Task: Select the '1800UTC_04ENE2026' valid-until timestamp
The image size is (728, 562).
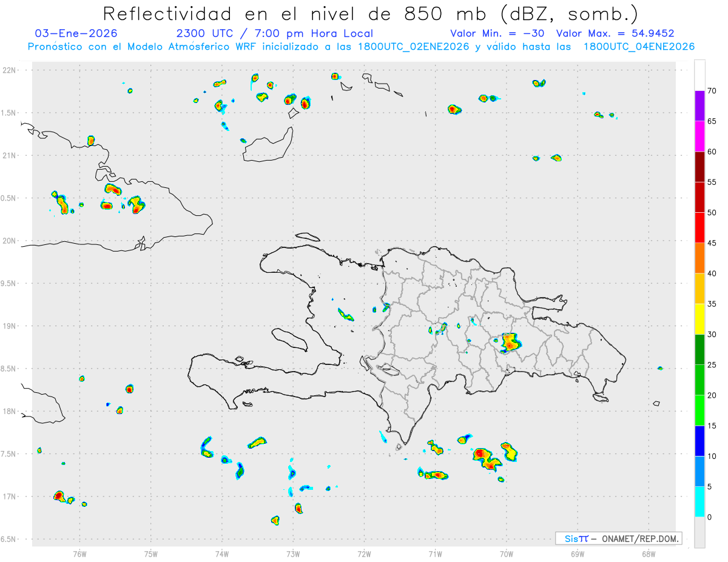Action: point(639,47)
